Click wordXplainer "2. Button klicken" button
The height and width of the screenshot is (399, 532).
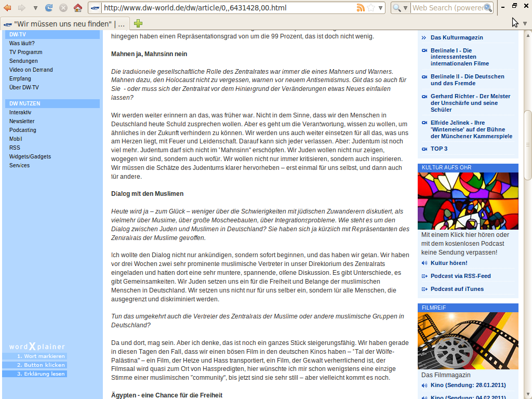pyautogui.click(x=35, y=365)
